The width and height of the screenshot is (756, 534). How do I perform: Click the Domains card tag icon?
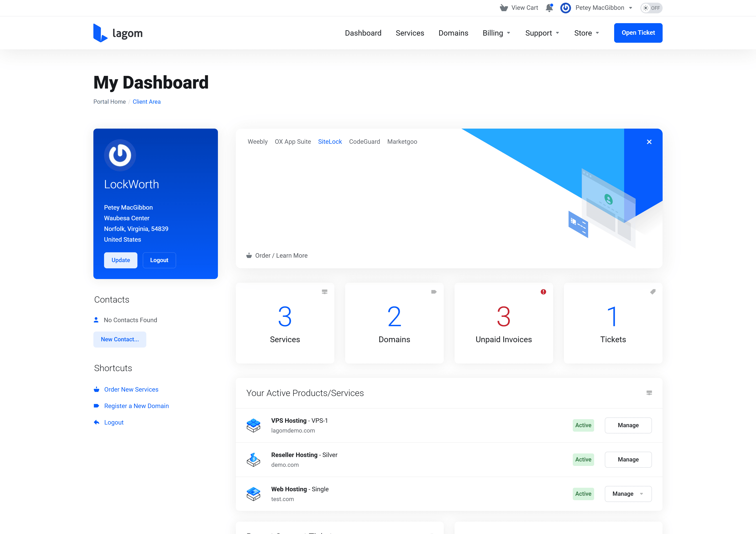click(x=434, y=292)
